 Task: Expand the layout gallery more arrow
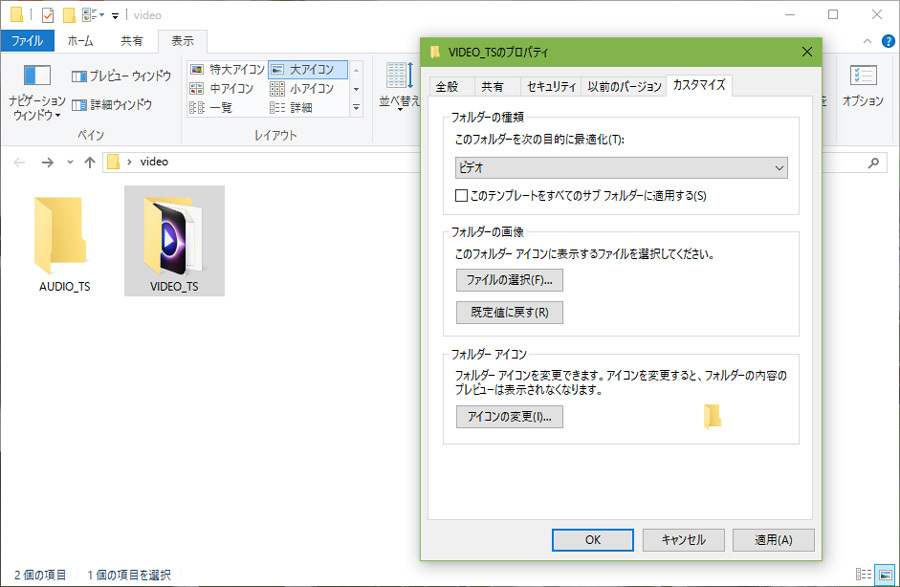[x=356, y=107]
